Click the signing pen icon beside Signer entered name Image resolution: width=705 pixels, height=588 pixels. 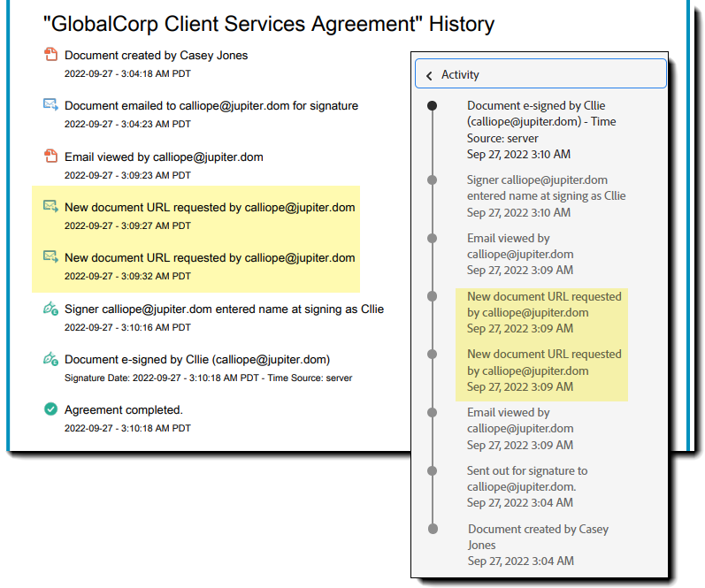point(50,309)
